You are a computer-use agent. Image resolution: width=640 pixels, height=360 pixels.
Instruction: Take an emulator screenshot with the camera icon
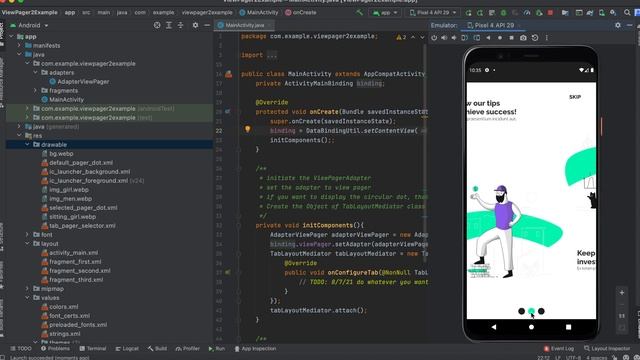523,38
